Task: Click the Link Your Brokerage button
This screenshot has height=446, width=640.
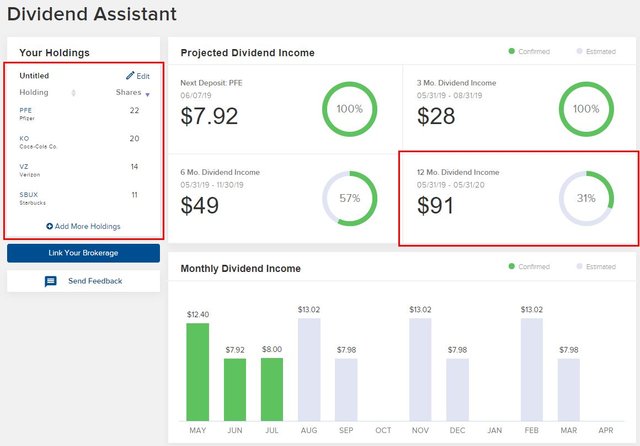Action: pyautogui.click(x=83, y=253)
